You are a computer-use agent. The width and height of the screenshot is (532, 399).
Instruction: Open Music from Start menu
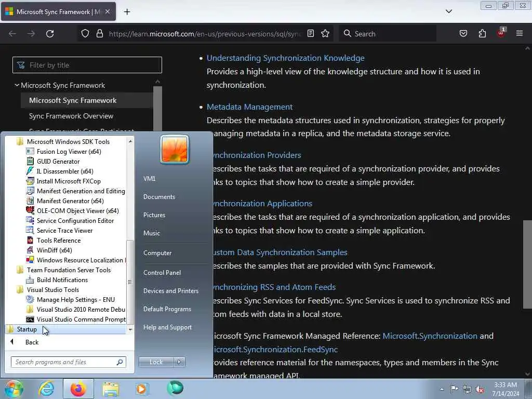[152, 233]
